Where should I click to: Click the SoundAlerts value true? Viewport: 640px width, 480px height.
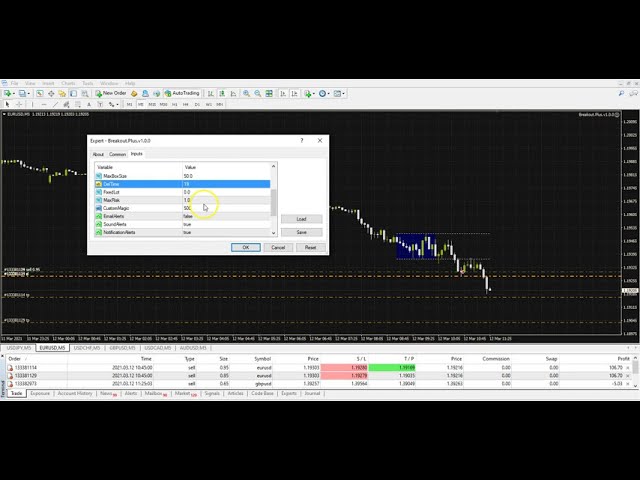tap(188, 224)
